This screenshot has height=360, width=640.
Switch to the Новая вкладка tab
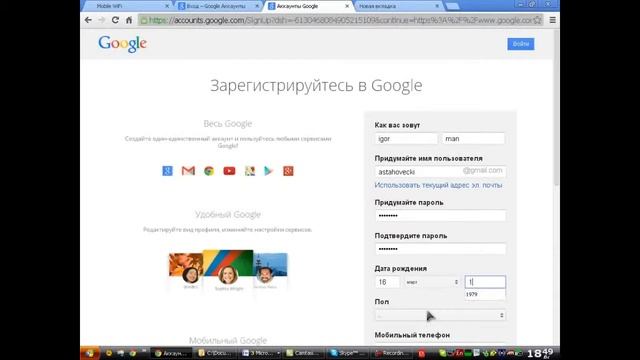398,6
